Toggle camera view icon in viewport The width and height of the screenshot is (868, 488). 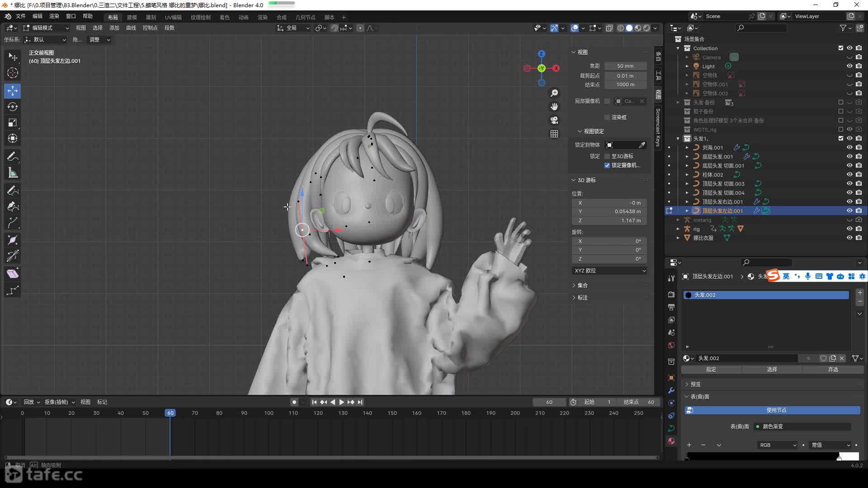(x=554, y=120)
